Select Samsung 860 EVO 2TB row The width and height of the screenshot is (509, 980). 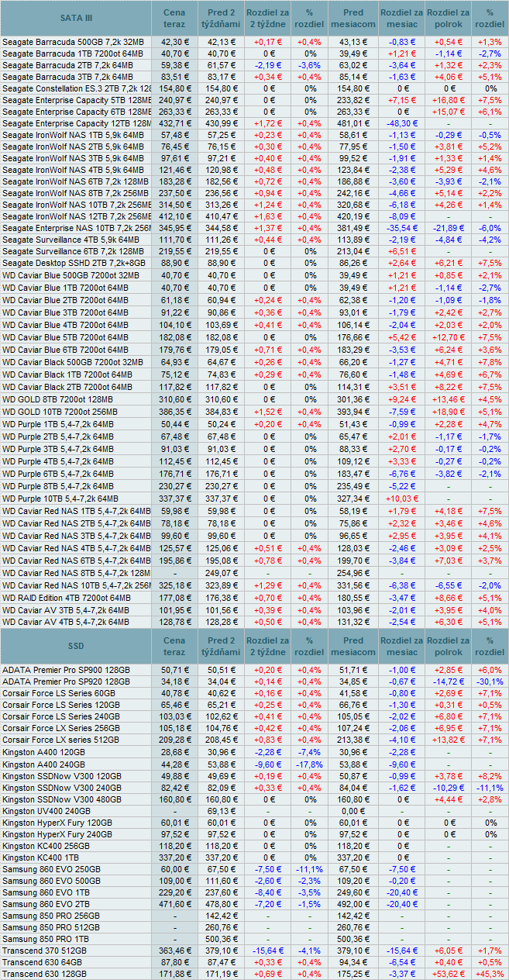pyautogui.click(x=254, y=905)
